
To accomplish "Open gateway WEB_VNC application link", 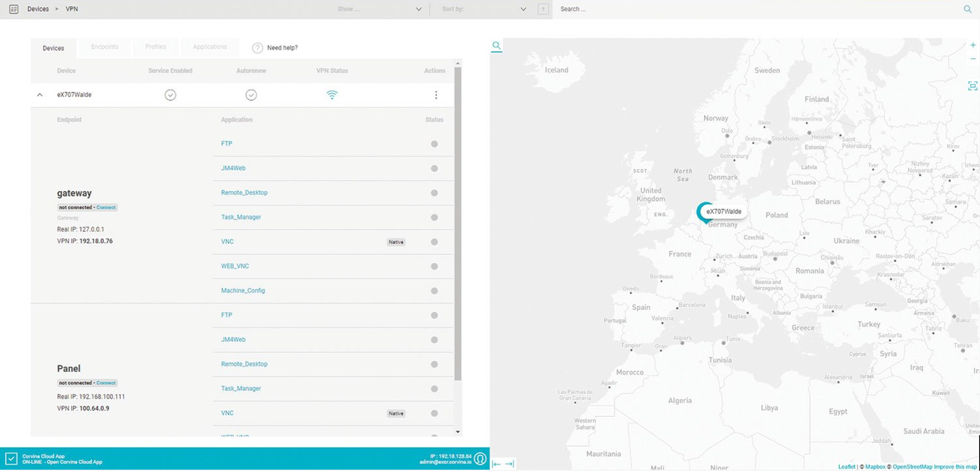I will click(235, 266).
